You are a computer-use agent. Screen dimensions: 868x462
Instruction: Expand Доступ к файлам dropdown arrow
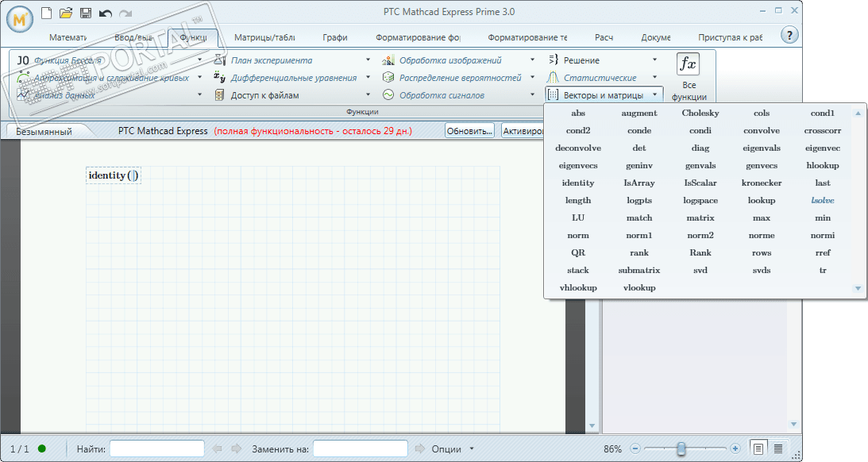point(368,94)
